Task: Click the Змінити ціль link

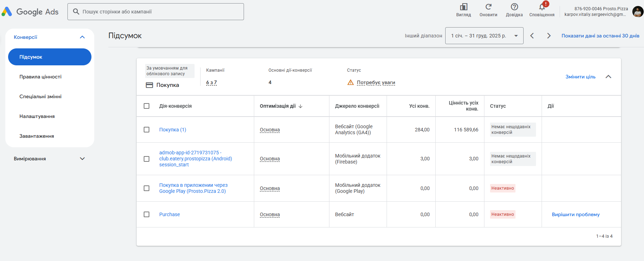Action: (580, 77)
